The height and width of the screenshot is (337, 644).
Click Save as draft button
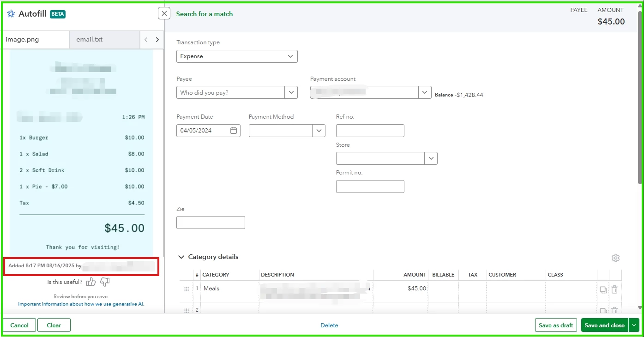pos(556,325)
